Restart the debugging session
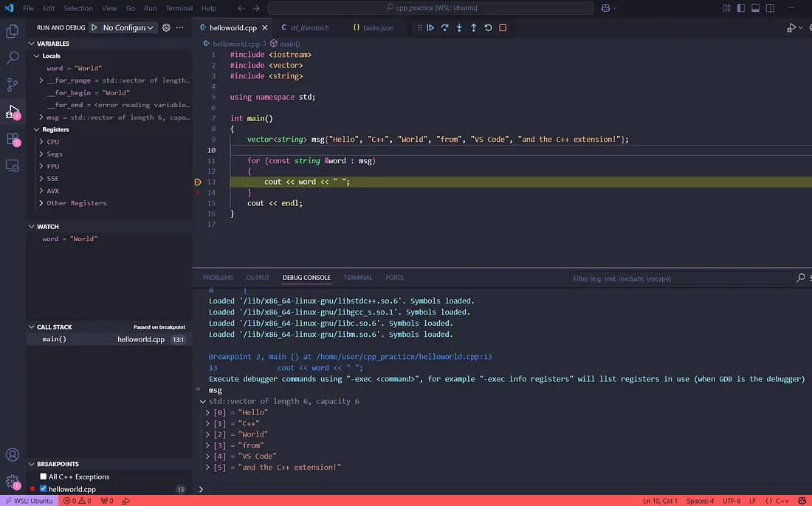Viewport: 812px width, 506px height. pos(488,27)
